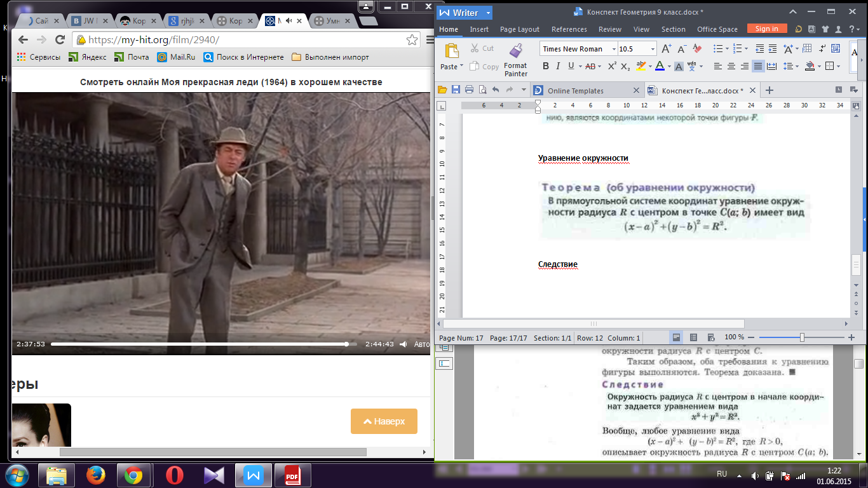Screen dimensions: 868x488
Task: Open the 10.5 font size dropdown
Action: point(653,49)
